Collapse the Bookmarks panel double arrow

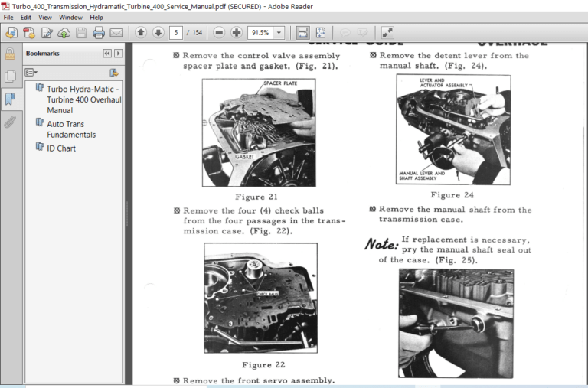(107, 54)
